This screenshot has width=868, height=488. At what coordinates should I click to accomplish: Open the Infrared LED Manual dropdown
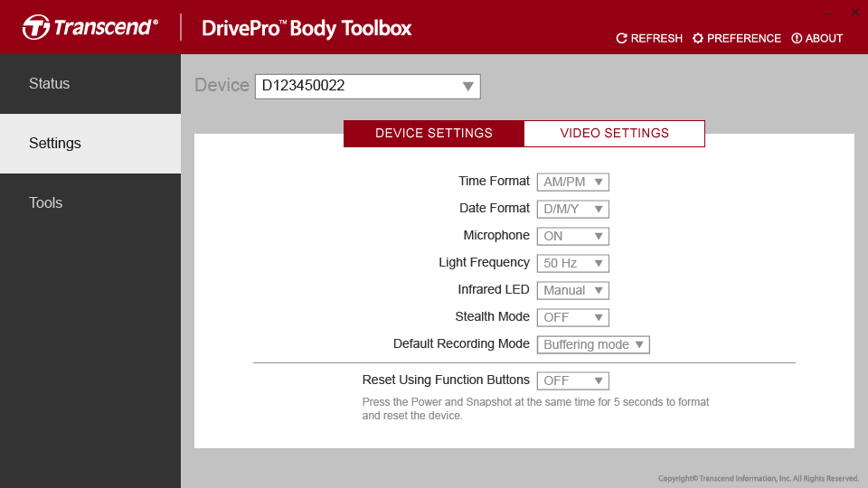pos(573,290)
